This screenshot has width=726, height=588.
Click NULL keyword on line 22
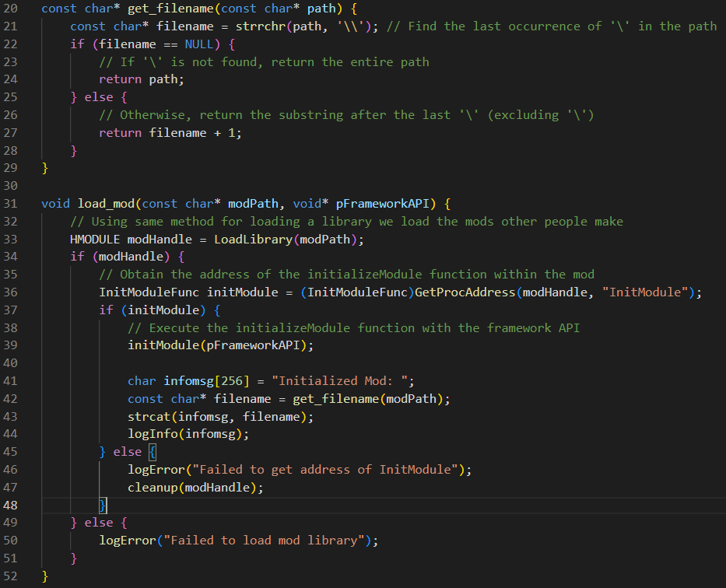(x=199, y=44)
